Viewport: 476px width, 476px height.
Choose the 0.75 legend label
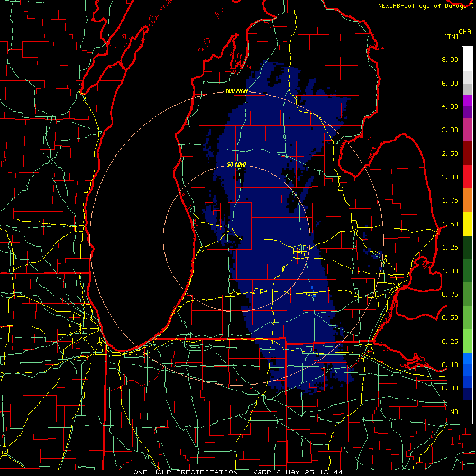coord(450,295)
